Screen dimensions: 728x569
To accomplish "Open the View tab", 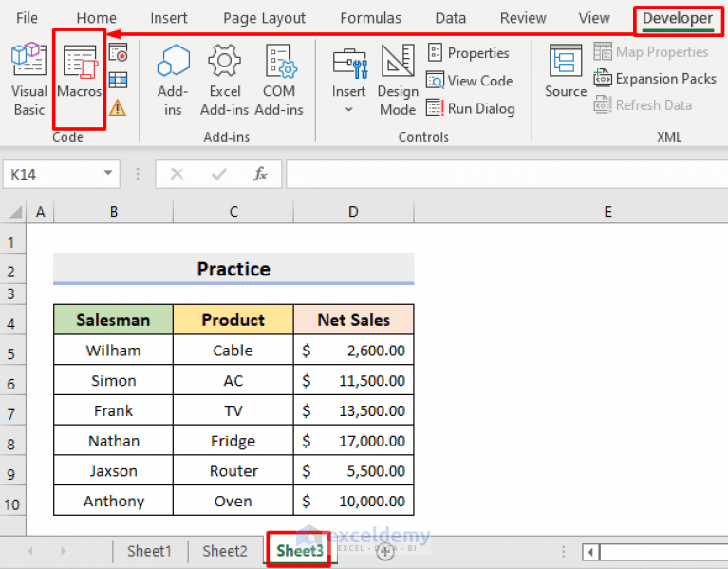I will 594,18.
